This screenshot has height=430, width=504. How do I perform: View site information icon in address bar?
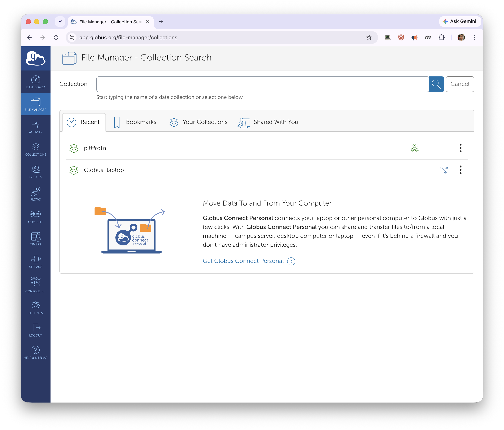coord(72,37)
